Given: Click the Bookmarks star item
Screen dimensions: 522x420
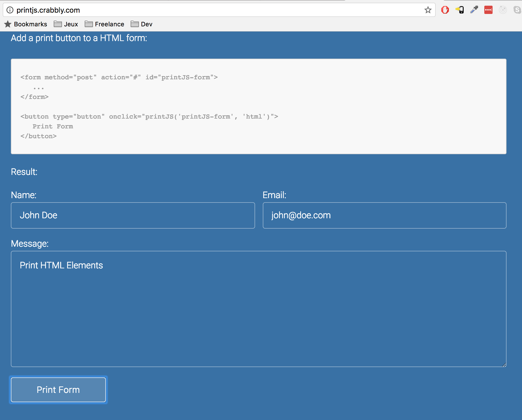Looking at the screenshot, I should pyautogui.click(x=26, y=24).
